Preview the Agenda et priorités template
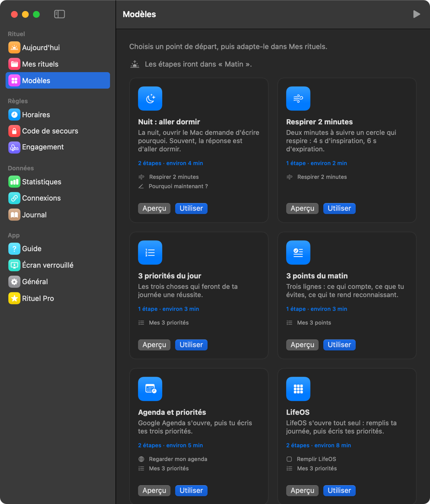 coord(154,491)
